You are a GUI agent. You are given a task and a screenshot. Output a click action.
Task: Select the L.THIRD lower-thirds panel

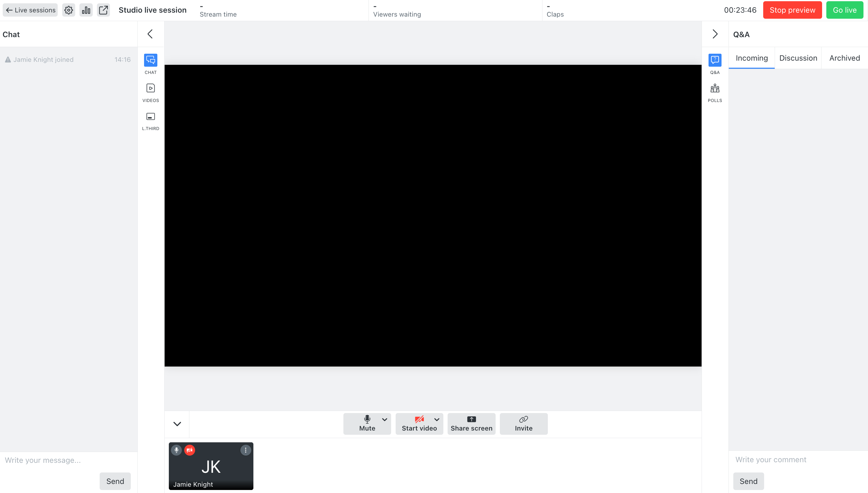click(x=150, y=117)
